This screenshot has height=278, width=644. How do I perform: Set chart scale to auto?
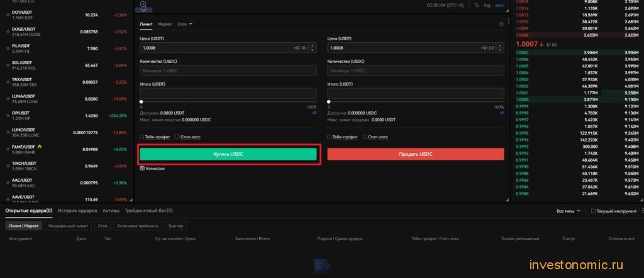[x=499, y=5]
